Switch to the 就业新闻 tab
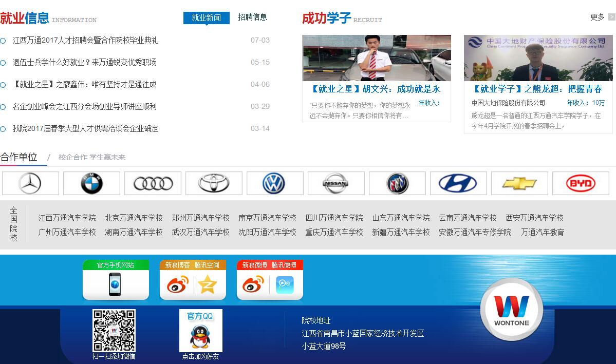616x364 pixels. [206, 18]
